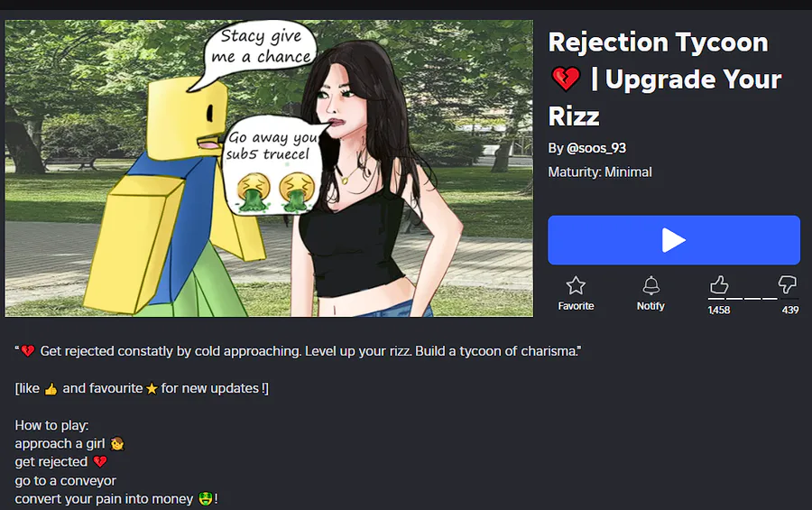Screen dimensions: 812x510
Task: Click the 439 dislikes count
Action: [790, 310]
